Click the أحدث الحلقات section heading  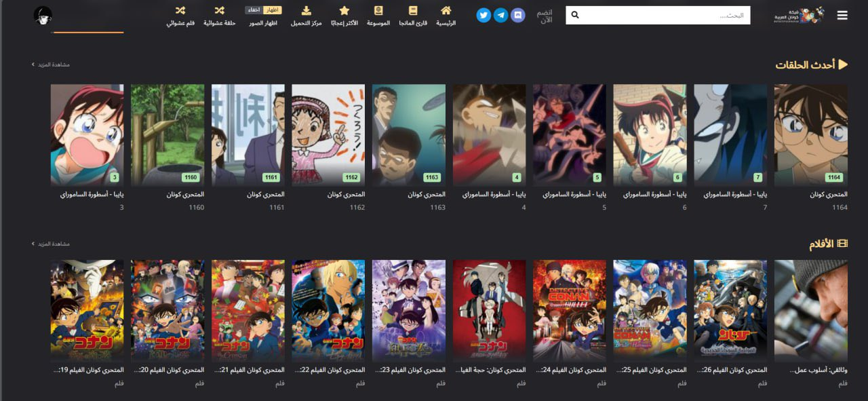click(812, 64)
